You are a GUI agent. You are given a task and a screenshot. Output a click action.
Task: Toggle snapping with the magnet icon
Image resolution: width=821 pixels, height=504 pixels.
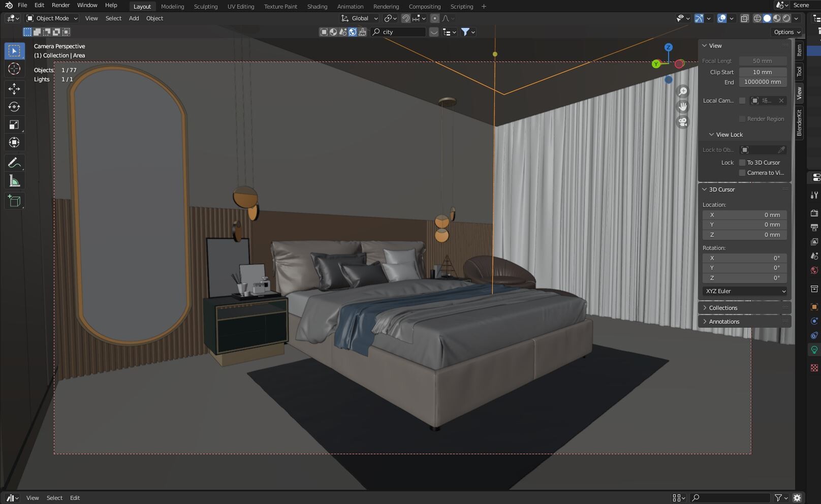(406, 18)
